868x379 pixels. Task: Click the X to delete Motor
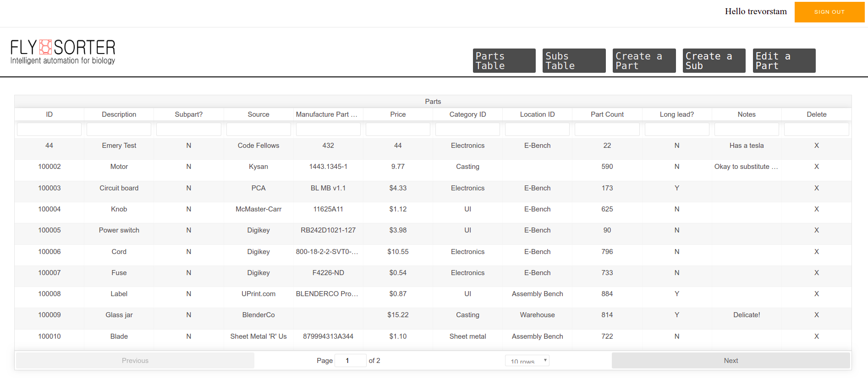[x=816, y=167]
